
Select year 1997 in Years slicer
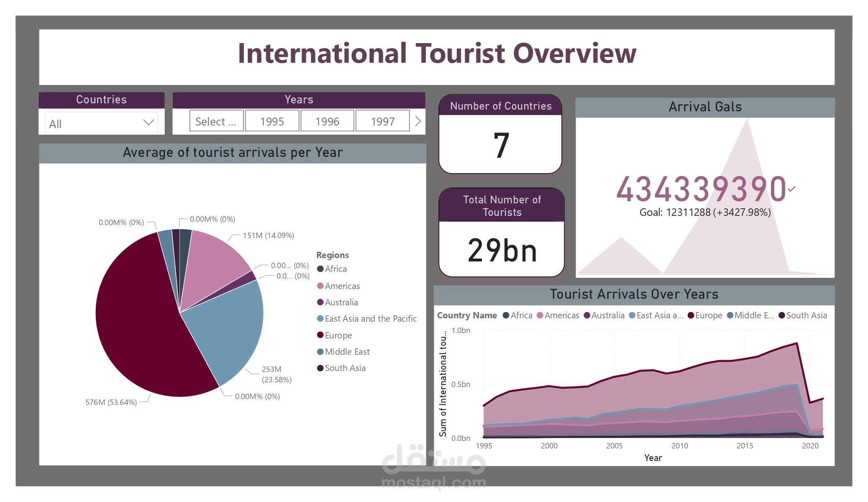382,121
